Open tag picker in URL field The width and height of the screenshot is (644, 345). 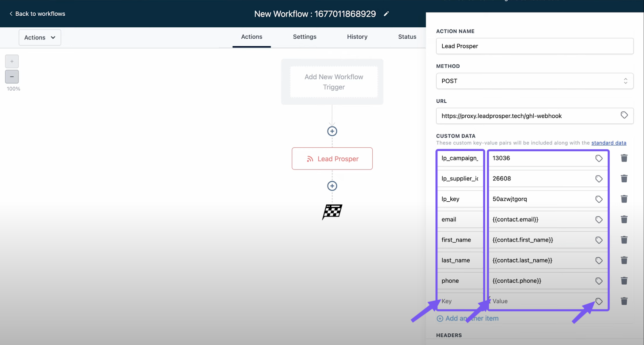(624, 116)
